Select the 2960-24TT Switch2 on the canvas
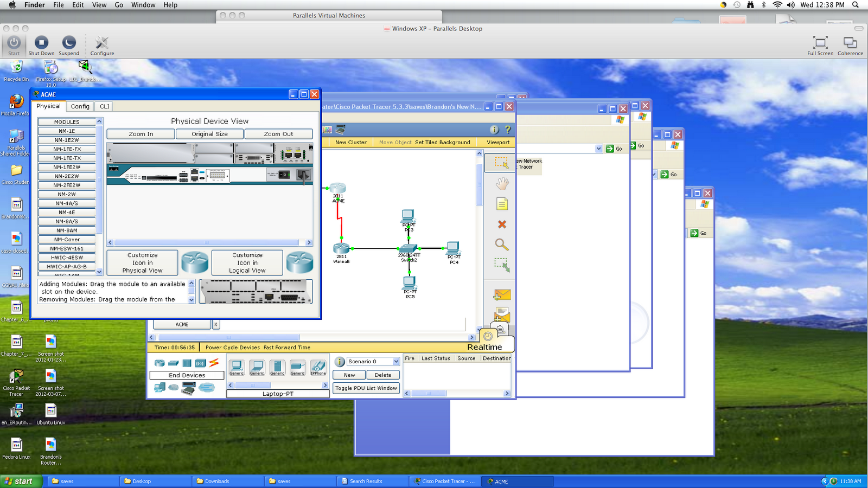This screenshot has width=868, height=488. tap(408, 249)
